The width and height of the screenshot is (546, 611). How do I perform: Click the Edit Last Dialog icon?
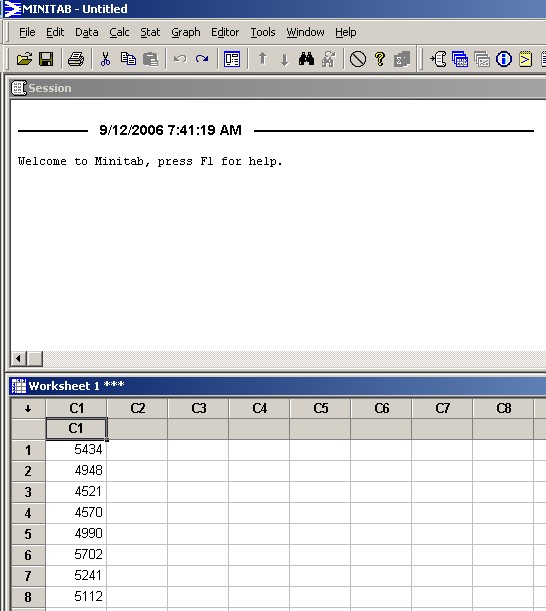click(232, 59)
